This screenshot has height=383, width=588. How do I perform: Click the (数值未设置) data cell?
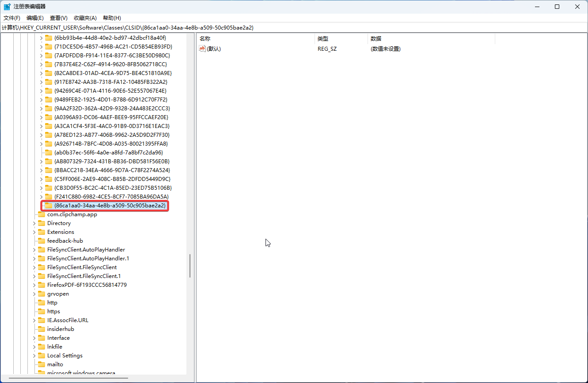385,49
